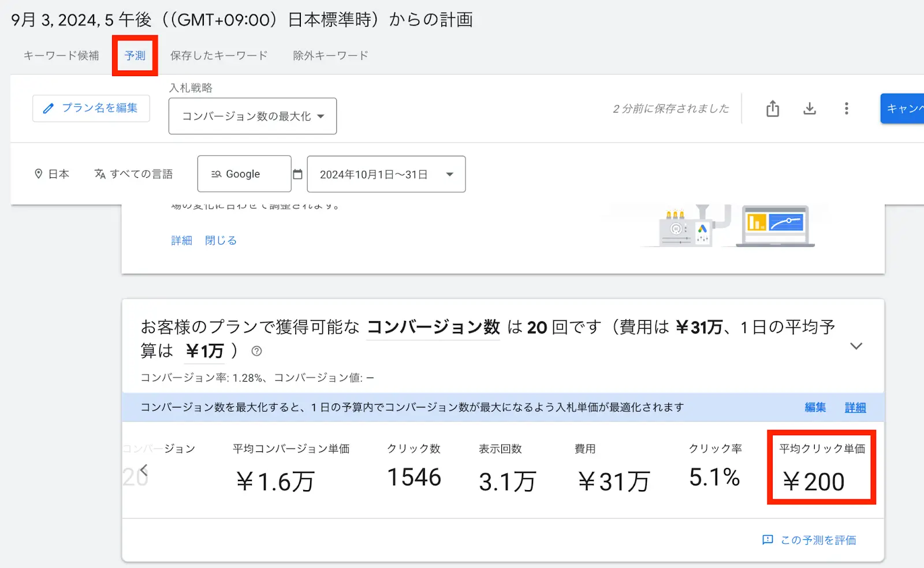Click the calendar icon beside the Google selector
The width and height of the screenshot is (924, 568).
[x=297, y=174]
